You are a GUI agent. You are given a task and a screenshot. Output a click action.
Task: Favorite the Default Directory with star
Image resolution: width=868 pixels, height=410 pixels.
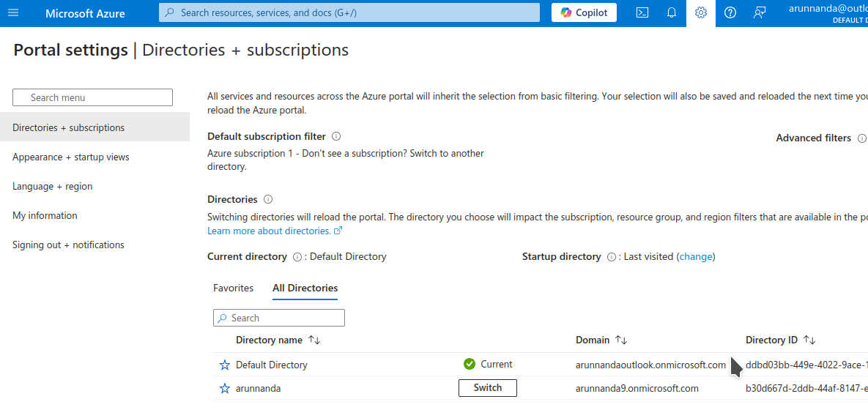(x=225, y=365)
